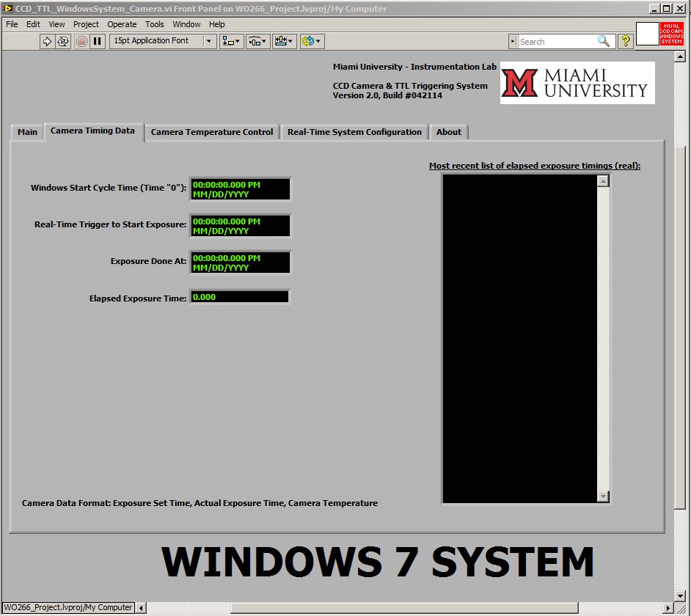Click the Real-Time Trigger to Start Exposure timestamp

pos(240,226)
